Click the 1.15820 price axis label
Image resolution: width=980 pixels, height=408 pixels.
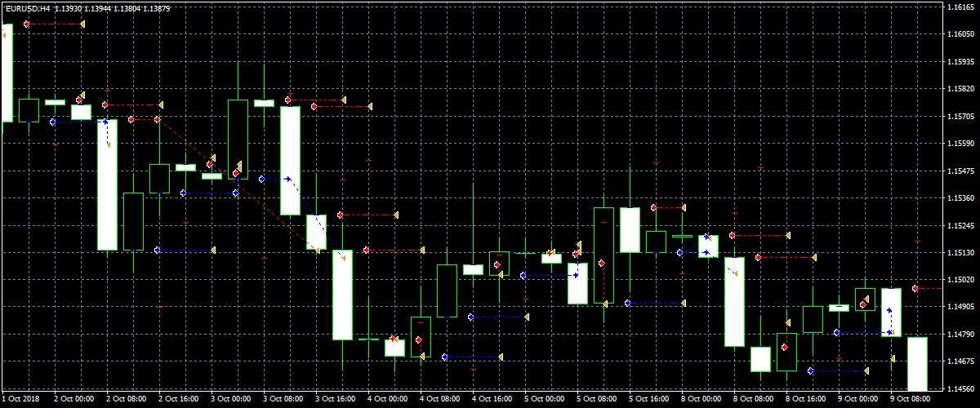(x=962, y=89)
